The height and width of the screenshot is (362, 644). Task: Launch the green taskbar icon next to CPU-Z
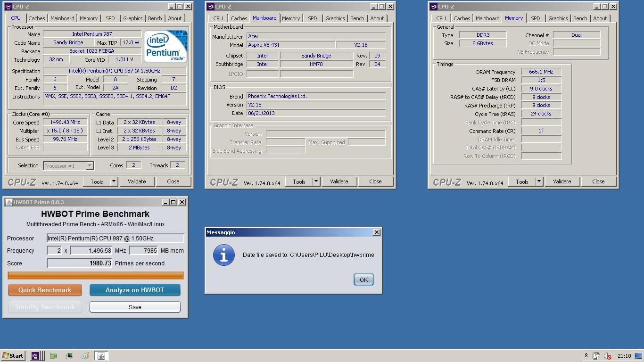(x=53, y=356)
